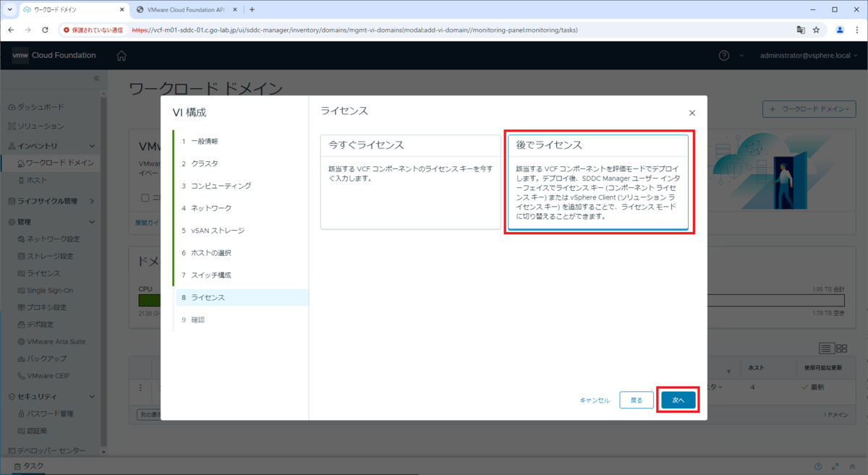Click Cancel in the wizard

595,400
